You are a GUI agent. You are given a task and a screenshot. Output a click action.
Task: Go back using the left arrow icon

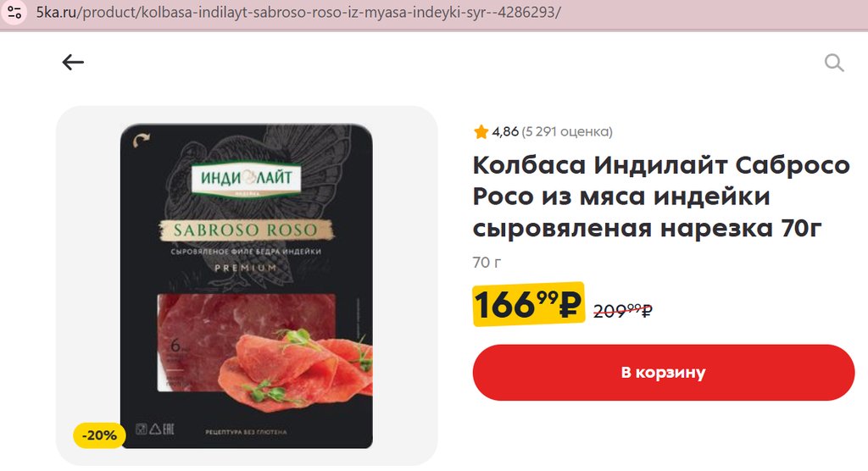click(x=73, y=62)
